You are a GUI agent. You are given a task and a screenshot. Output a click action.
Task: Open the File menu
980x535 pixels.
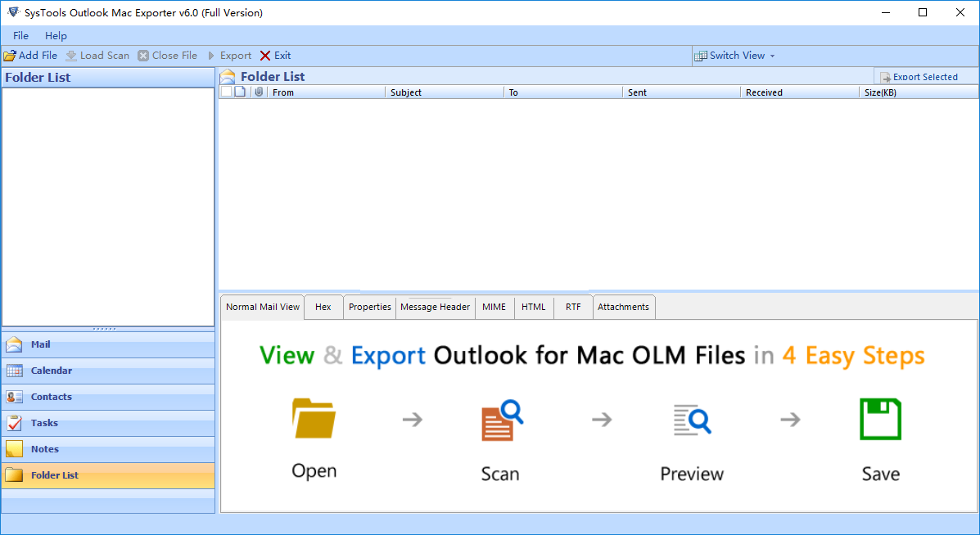(20, 35)
